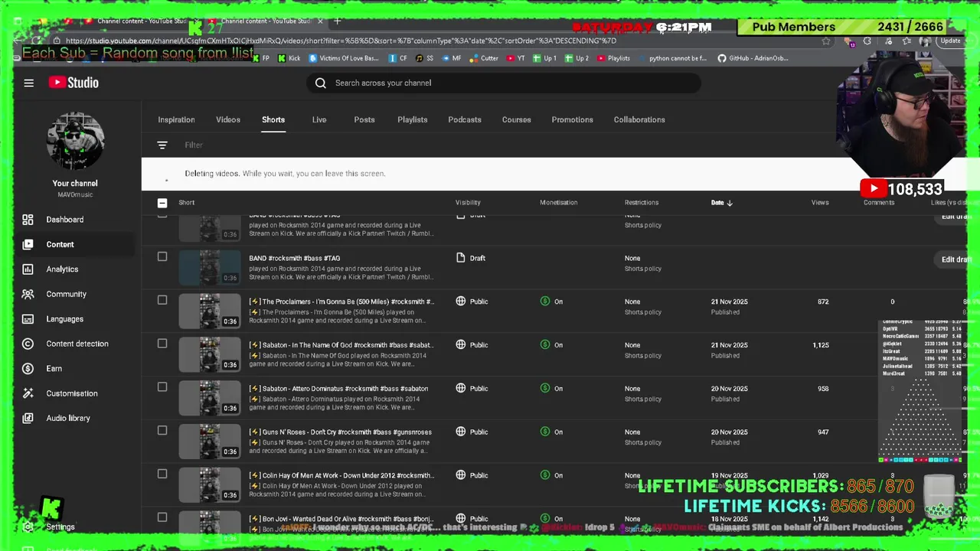
Task: Open the Kick bookmark
Action: [x=289, y=58]
